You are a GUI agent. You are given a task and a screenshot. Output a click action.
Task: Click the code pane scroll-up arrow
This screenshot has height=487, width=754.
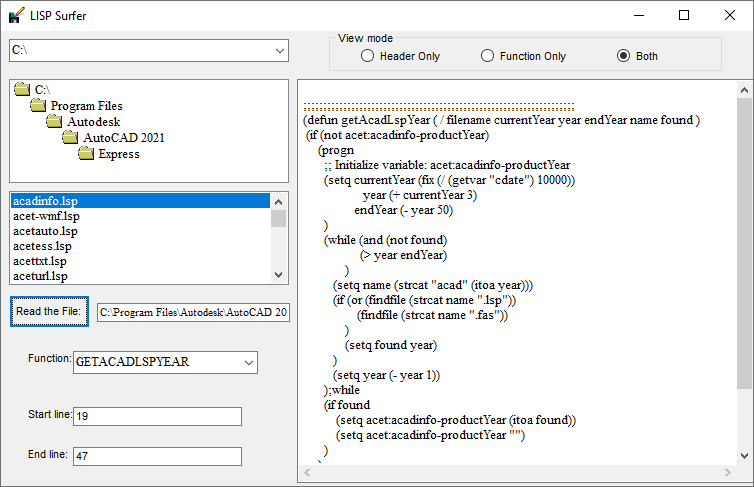tap(744, 90)
